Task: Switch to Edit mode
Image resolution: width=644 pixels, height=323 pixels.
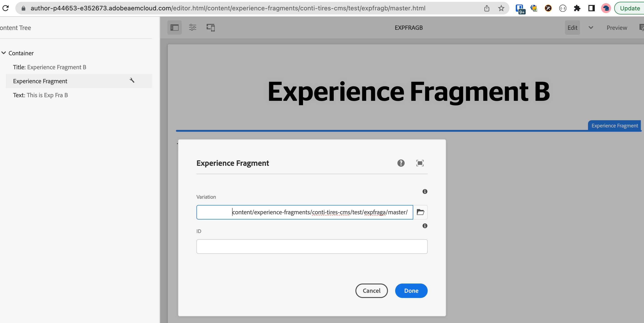Action: point(572,28)
